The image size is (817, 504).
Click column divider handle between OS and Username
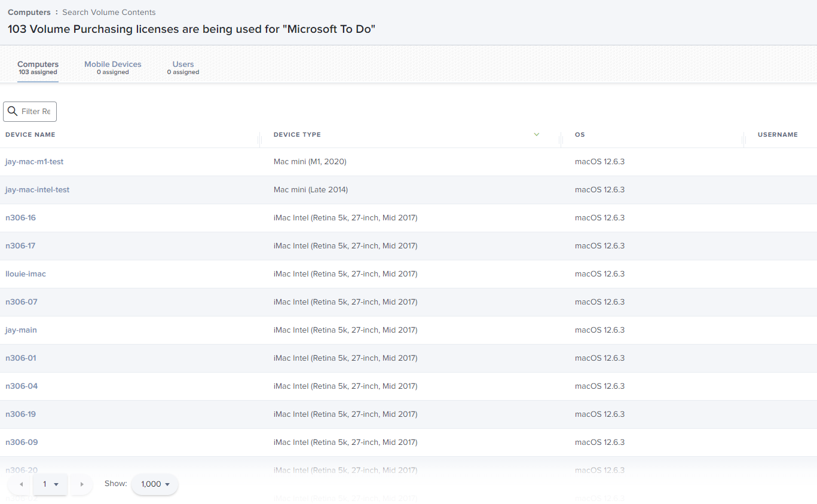744,140
